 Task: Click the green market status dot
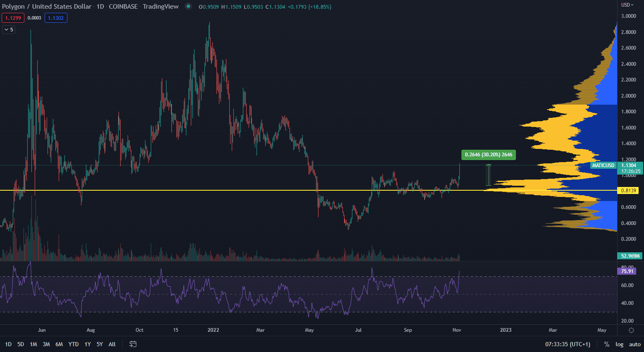click(188, 6)
